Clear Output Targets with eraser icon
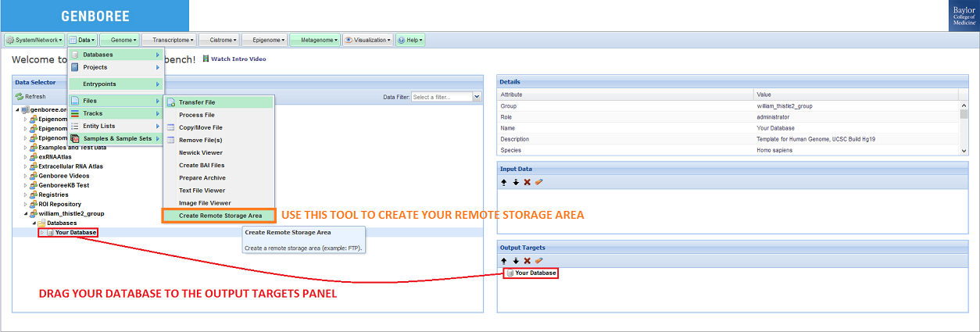The height and width of the screenshot is (332, 980). point(539,260)
